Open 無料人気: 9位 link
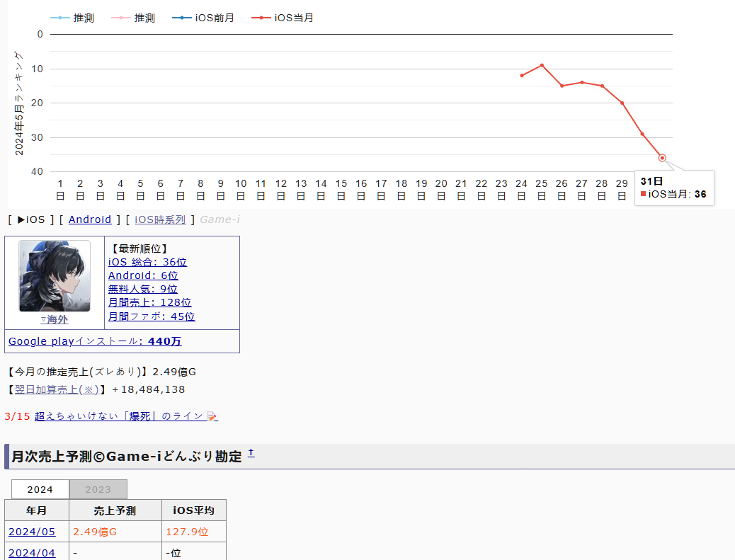 (x=142, y=289)
